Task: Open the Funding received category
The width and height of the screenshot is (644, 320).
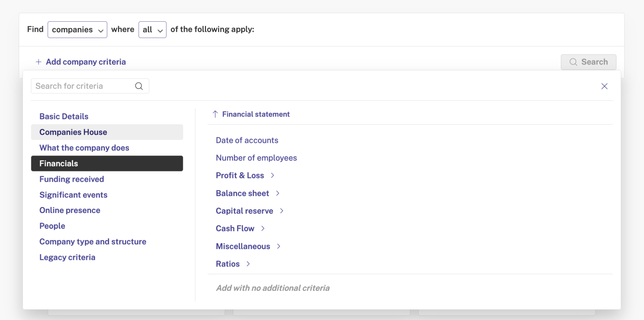Action: click(72, 179)
